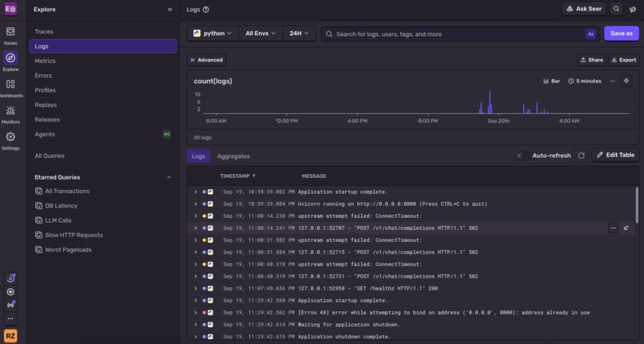
Task: Open the Slow HTTP Requests starred query
Action: 103,235
